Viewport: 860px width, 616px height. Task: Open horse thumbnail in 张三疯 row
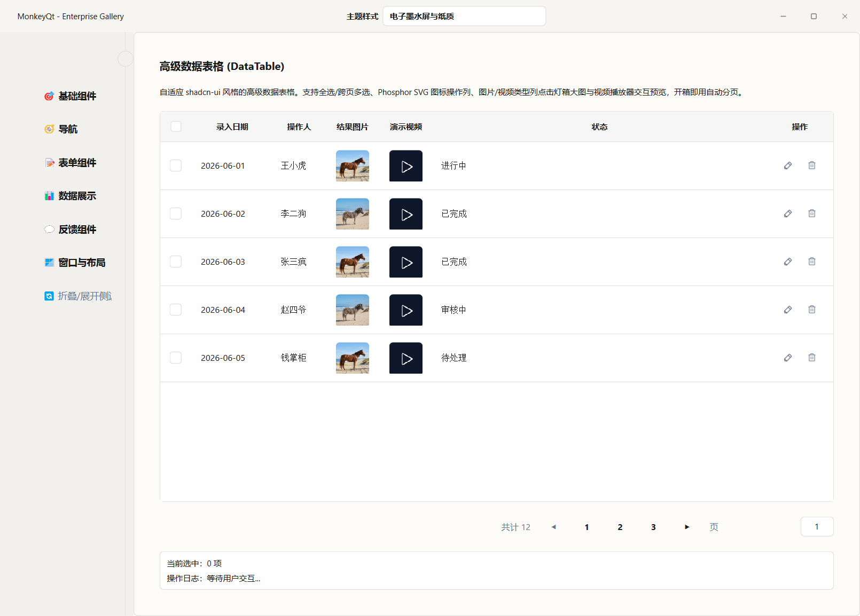coord(353,262)
